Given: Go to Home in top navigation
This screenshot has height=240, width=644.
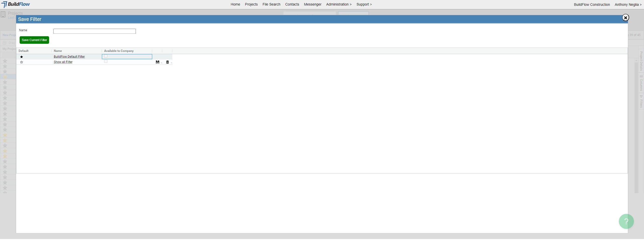Looking at the screenshot, I should coord(235,4).
